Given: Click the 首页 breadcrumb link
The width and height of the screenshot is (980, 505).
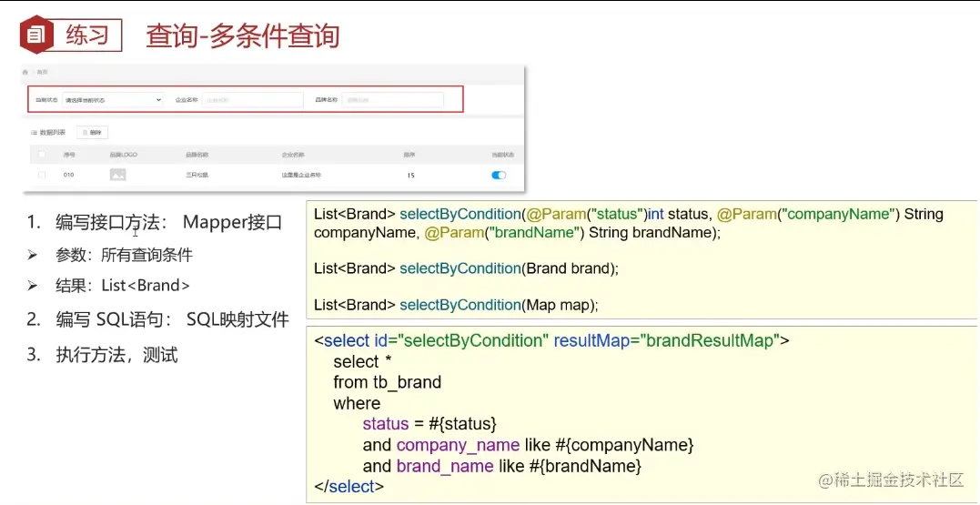Looking at the screenshot, I should (x=41, y=73).
